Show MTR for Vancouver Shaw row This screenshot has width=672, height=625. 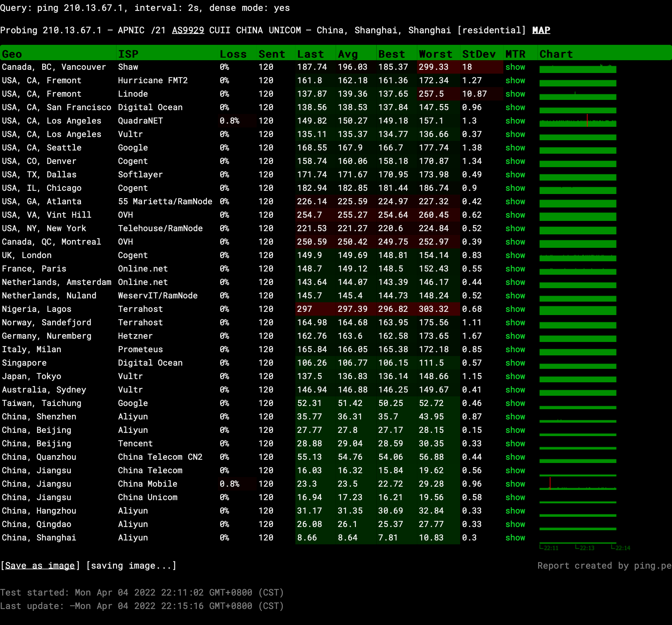click(515, 67)
